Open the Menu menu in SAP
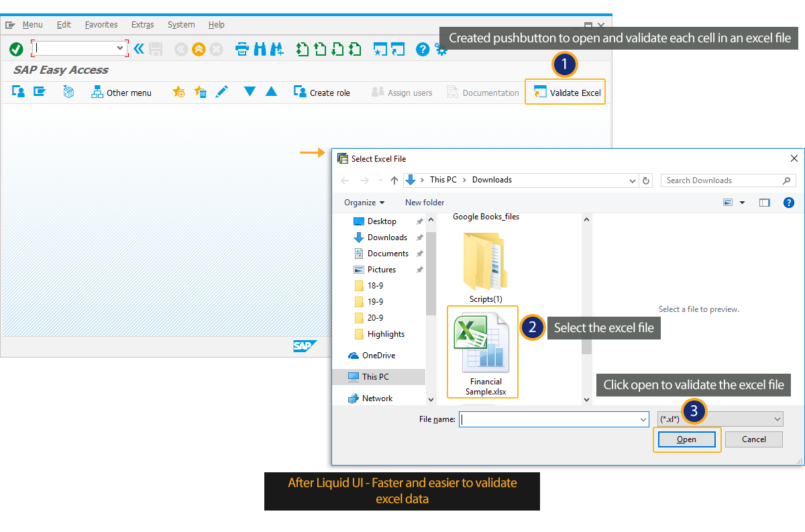This screenshot has width=805, height=532. coord(32,25)
